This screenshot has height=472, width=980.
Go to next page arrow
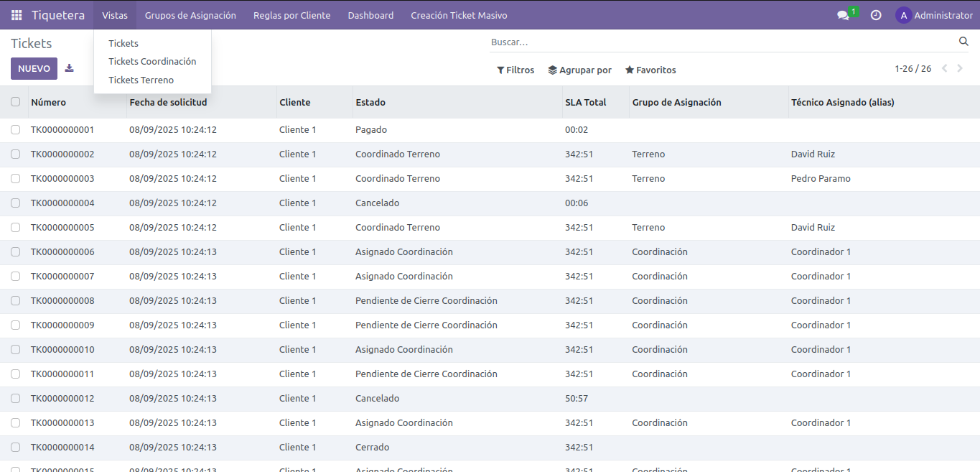pos(960,69)
